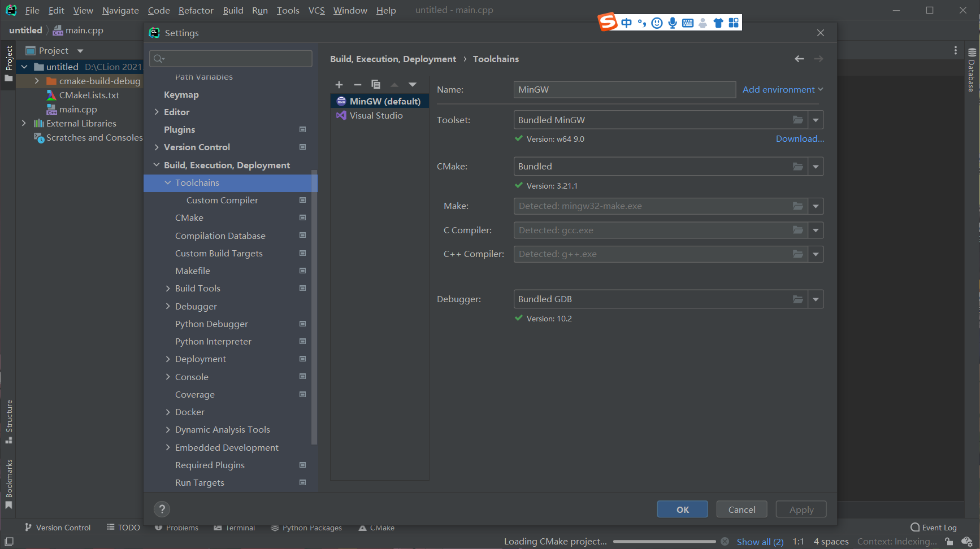The image size is (980, 549).
Task: Toggle Sogou voice input microphone
Action: tap(673, 23)
